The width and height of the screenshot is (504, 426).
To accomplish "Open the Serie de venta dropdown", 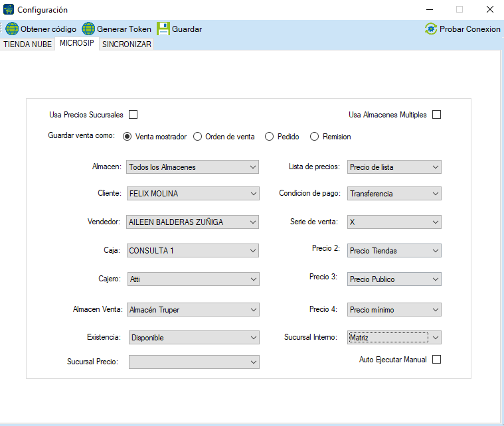I will (394, 222).
